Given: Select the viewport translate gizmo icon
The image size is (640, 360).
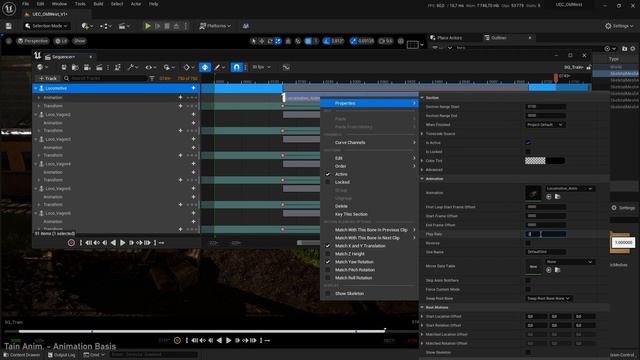Looking at the screenshot, I should pyautogui.click(x=262, y=41).
